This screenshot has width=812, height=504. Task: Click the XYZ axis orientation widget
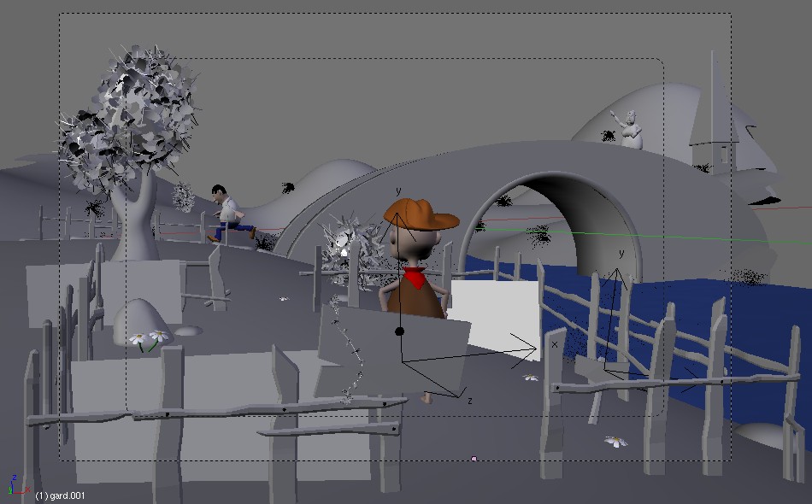(14, 485)
